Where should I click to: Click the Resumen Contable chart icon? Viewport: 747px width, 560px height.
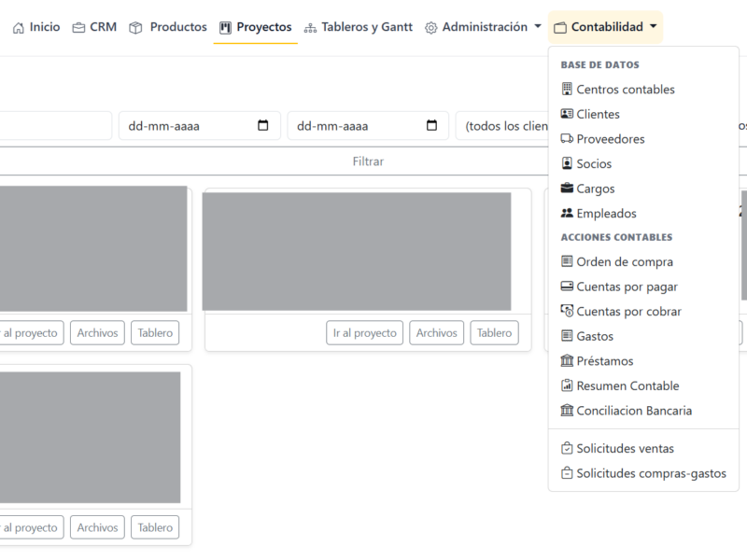(x=567, y=385)
